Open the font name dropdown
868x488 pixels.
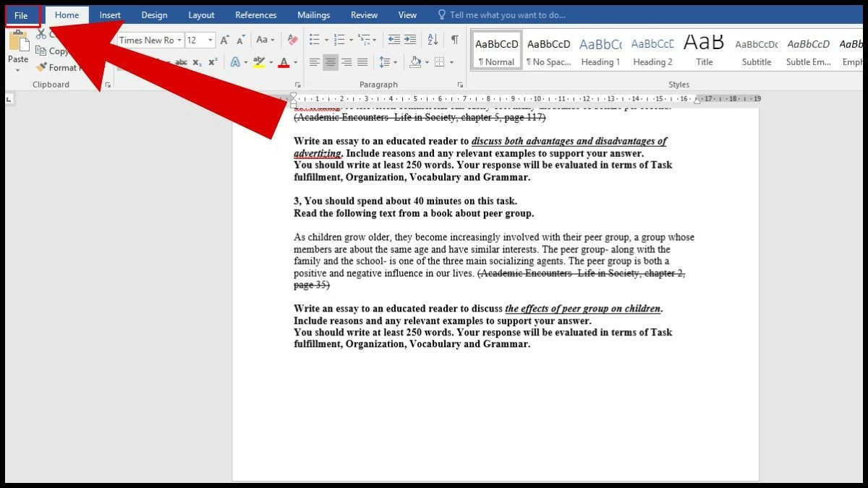click(x=179, y=40)
